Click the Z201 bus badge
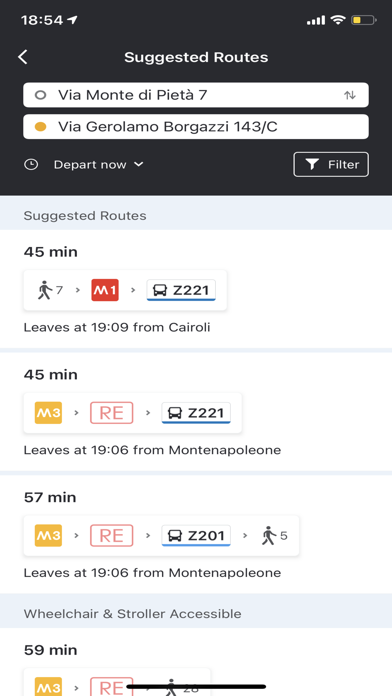The height and width of the screenshot is (696, 392). click(x=196, y=535)
